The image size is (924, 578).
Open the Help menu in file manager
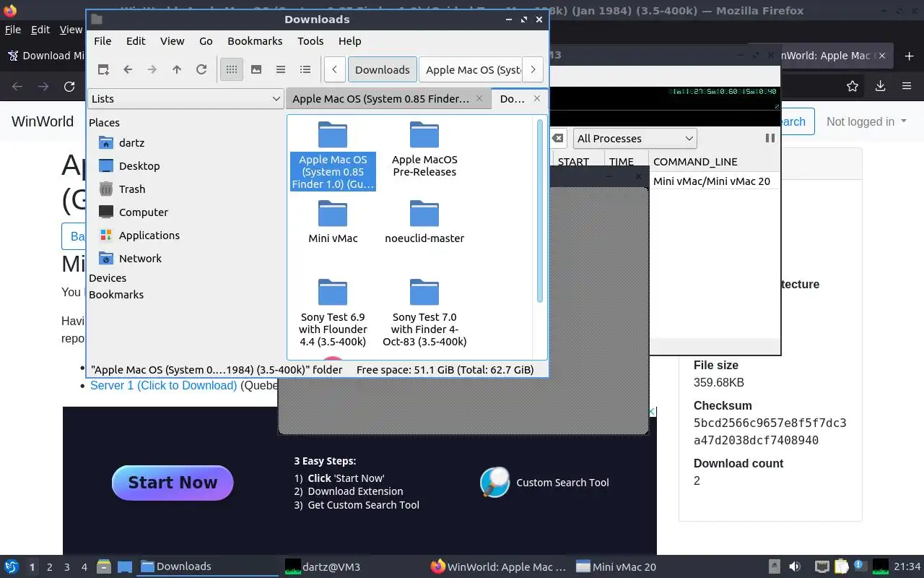point(349,41)
